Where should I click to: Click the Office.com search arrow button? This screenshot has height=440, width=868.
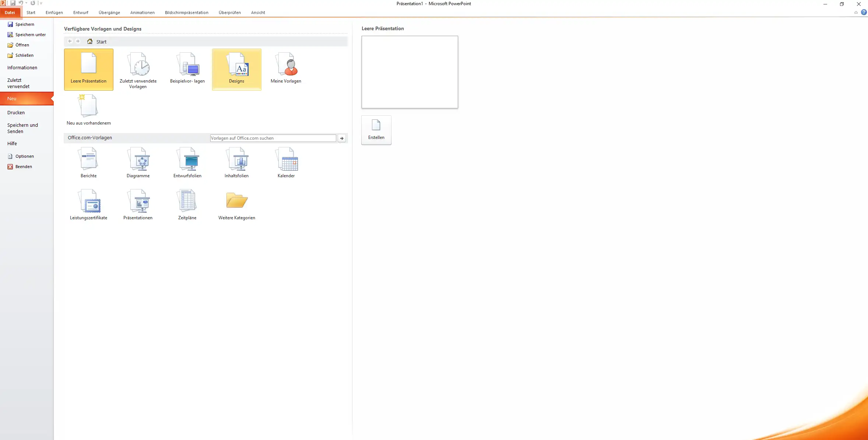pyautogui.click(x=342, y=138)
